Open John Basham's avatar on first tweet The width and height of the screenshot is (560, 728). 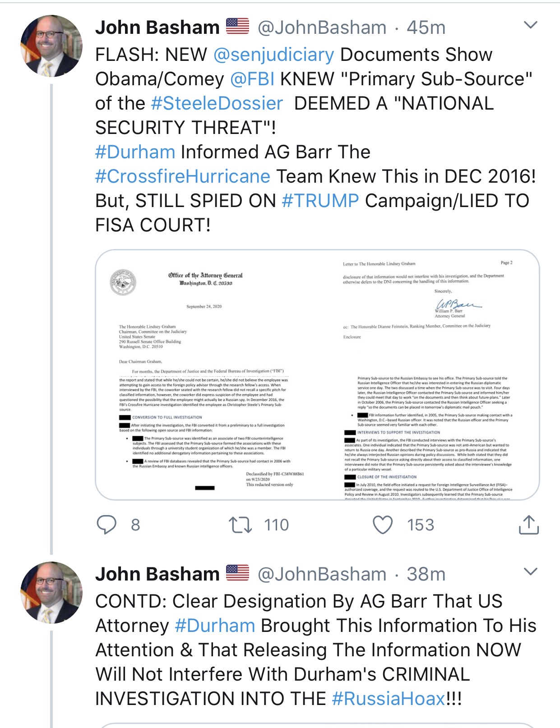(51, 46)
